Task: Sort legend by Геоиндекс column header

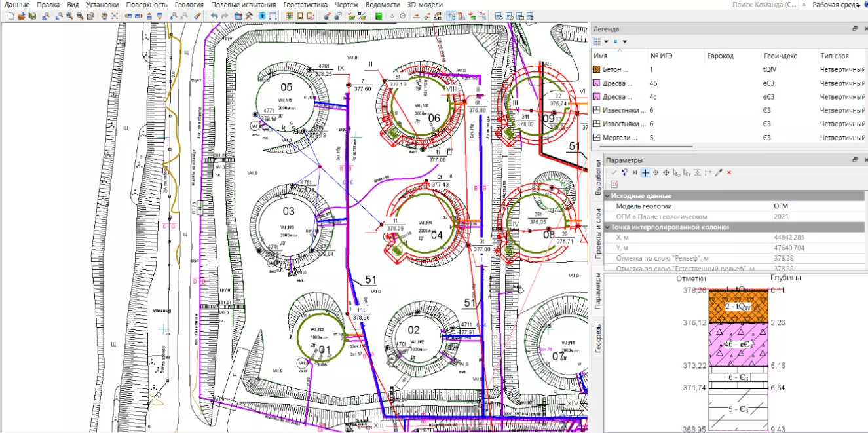Action: tap(780, 56)
